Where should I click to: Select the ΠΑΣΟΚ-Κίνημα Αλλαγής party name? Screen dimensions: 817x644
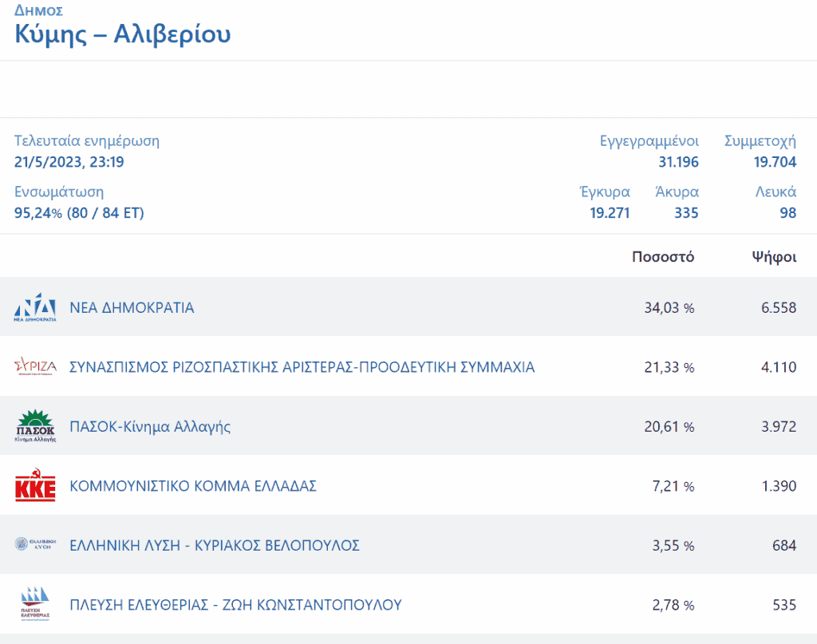pyautogui.click(x=151, y=426)
